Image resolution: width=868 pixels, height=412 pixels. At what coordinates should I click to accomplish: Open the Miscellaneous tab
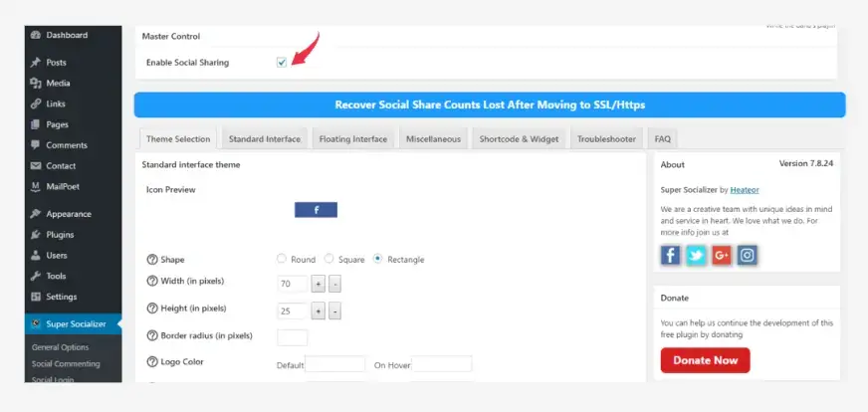point(433,139)
